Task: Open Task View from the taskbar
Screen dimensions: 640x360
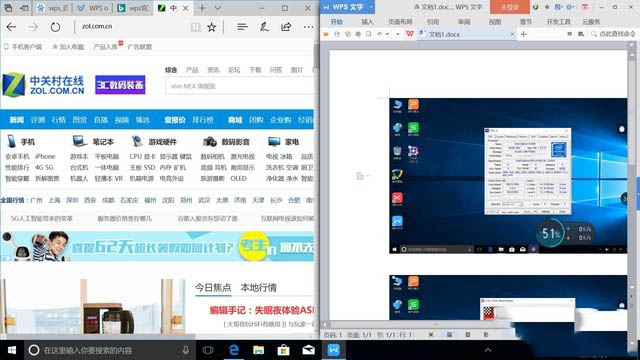Action: click(208, 350)
